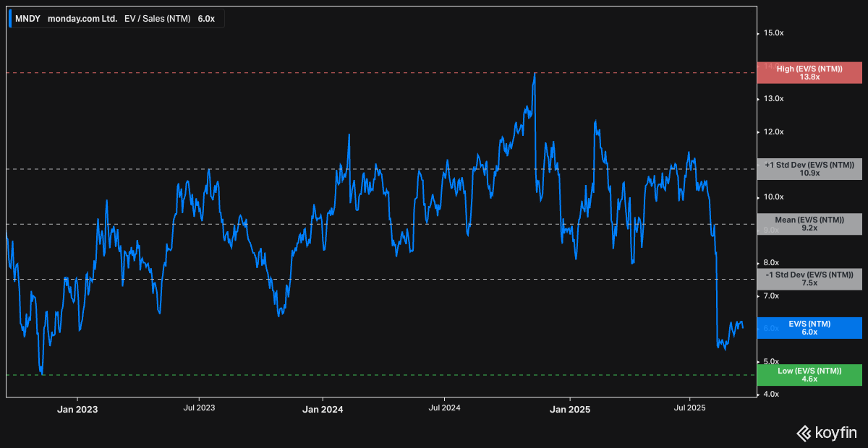Click the blue series color bar beside MNDY
868x448 pixels.
click(10, 19)
